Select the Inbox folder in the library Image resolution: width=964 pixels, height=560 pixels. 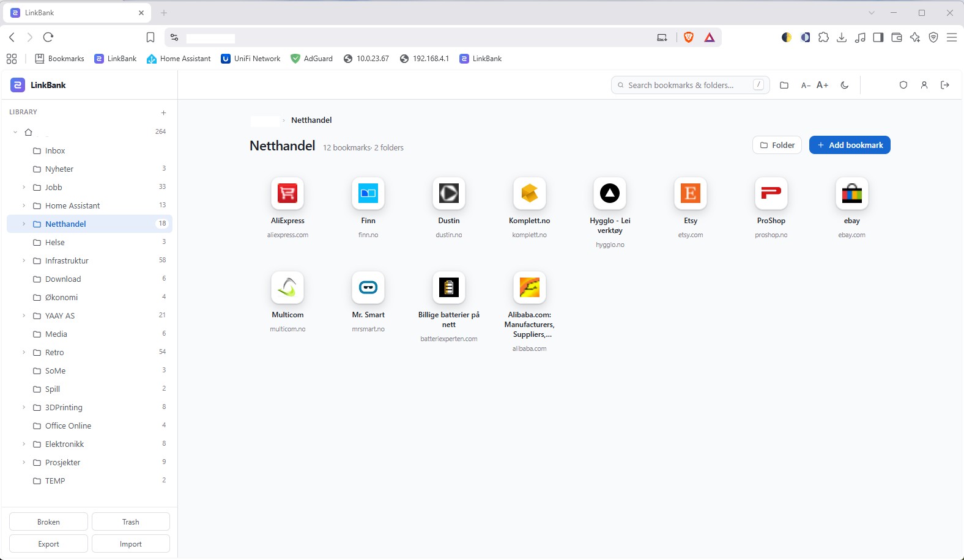pyautogui.click(x=89, y=150)
